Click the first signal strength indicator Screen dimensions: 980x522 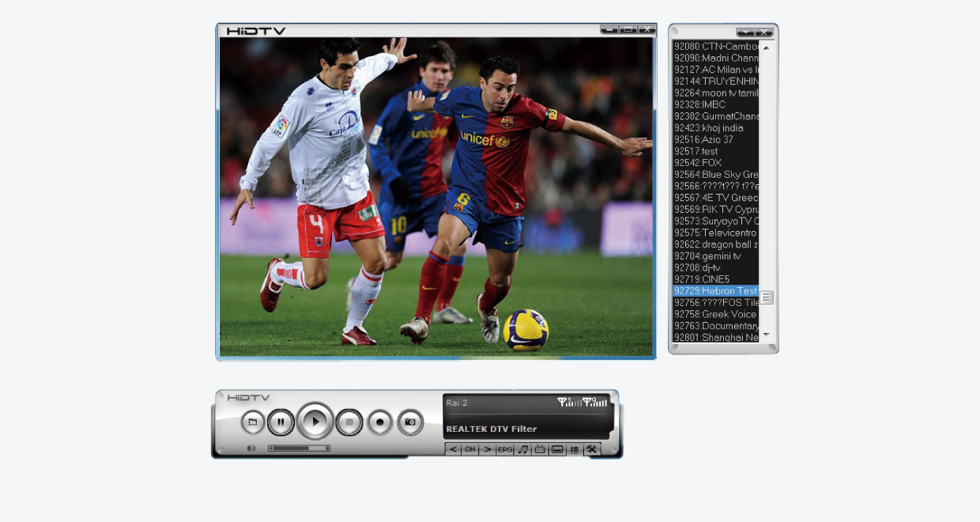tap(569, 402)
